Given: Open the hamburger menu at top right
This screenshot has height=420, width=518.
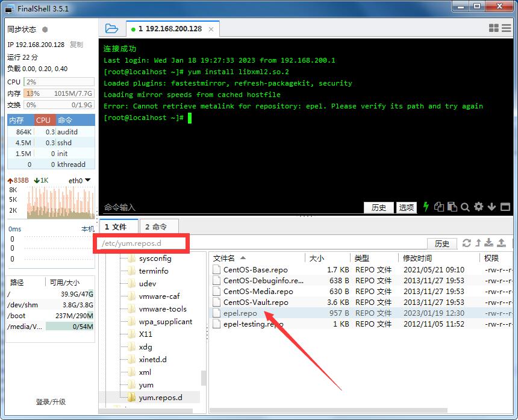Looking at the screenshot, I should (507, 28).
